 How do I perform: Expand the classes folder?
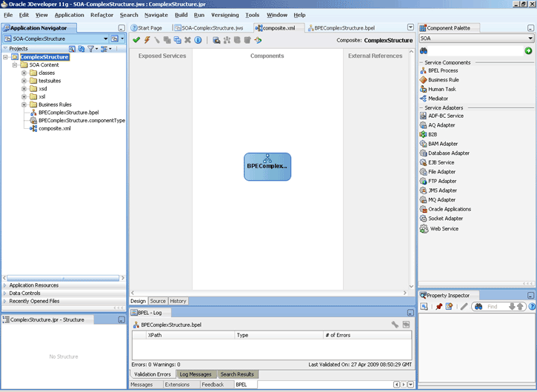[24, 73]
